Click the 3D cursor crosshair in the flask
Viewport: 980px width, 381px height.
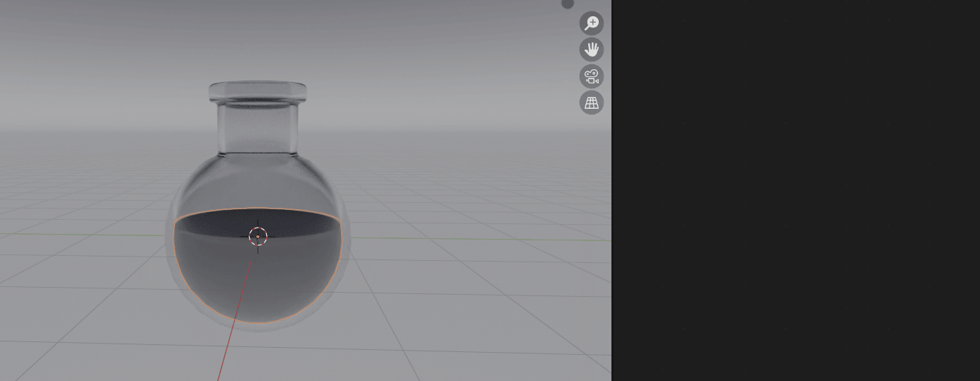click(258, 237)
